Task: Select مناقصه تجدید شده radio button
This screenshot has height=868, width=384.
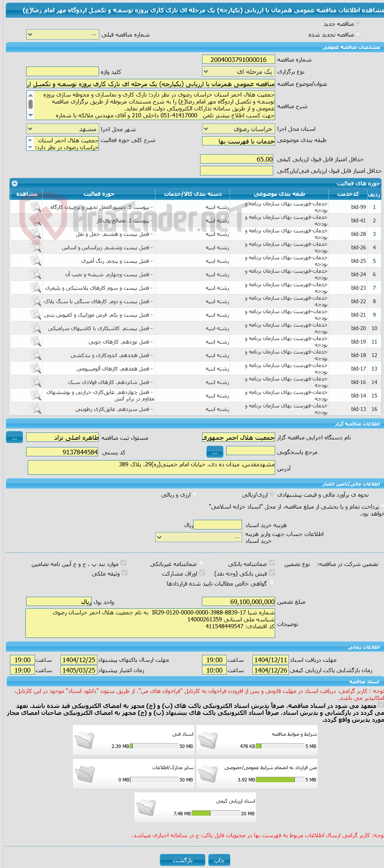Action: tap(358, 34)
